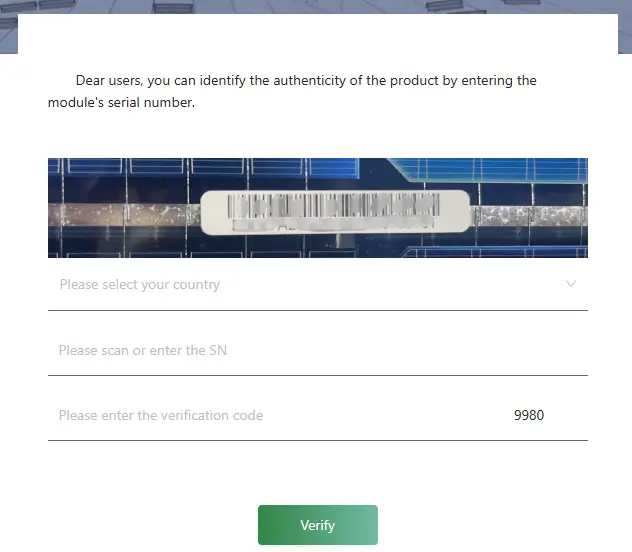Select the 'Dear users' instruction paragraph
632x552 pixels.
(292, 91)
